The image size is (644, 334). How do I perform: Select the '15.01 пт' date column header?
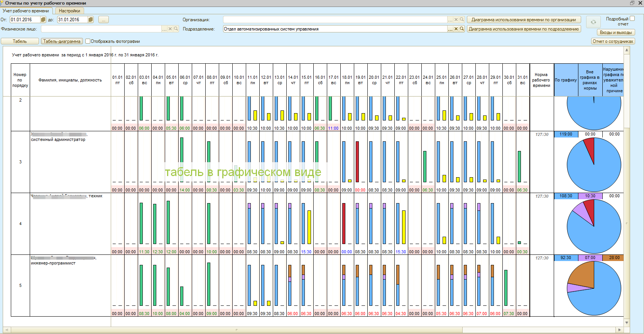pos(306,80)
